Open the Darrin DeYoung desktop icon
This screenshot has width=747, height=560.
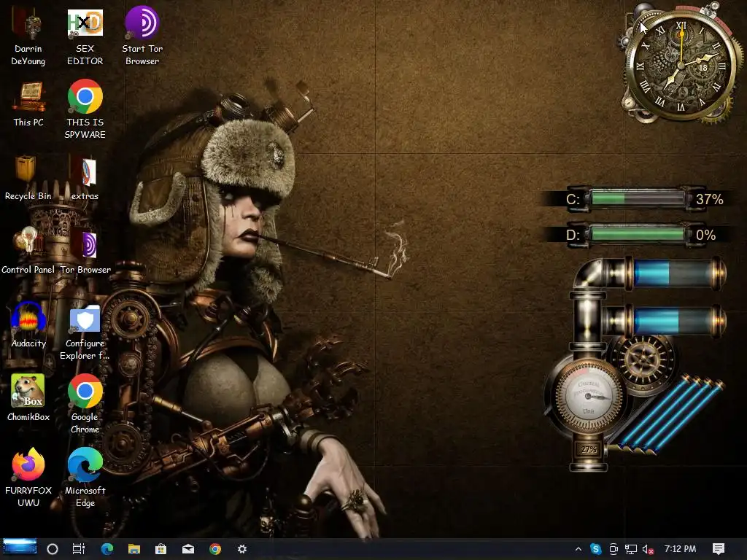[28, 36]
